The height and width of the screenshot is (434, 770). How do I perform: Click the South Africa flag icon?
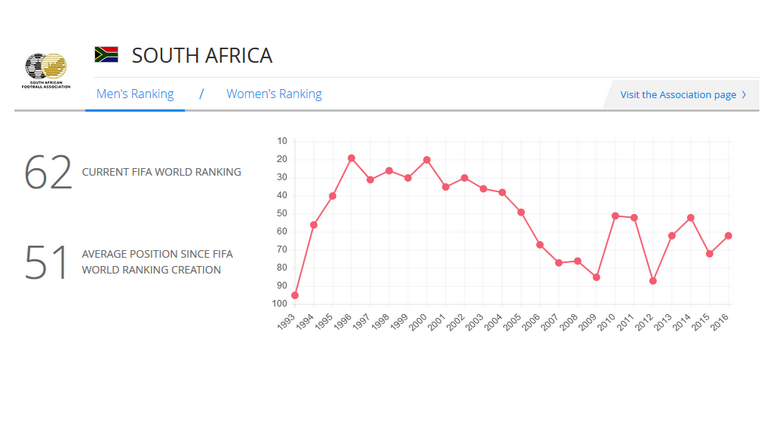[106, 55]
